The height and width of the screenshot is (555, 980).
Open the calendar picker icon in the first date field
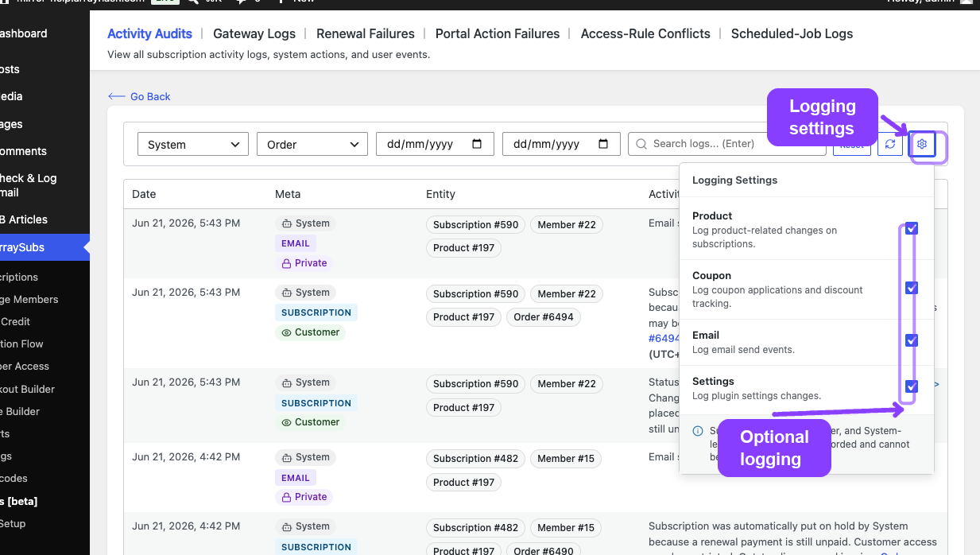tap(477, 144)
